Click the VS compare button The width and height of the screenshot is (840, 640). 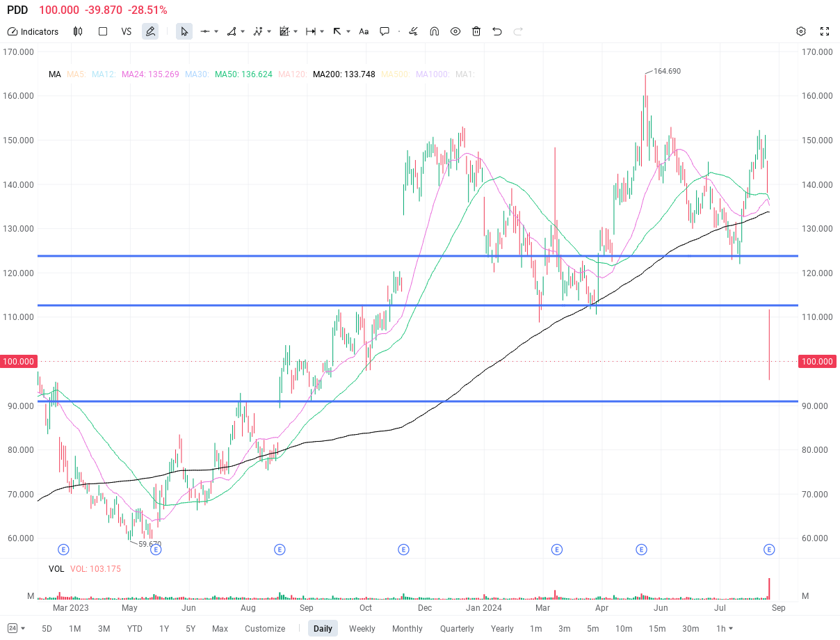click(x=126, y=31)
